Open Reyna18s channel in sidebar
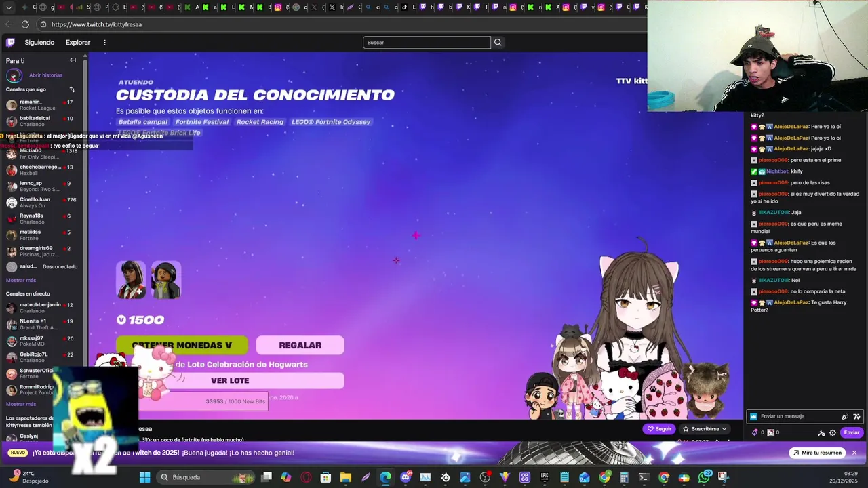 coord(41,219)
